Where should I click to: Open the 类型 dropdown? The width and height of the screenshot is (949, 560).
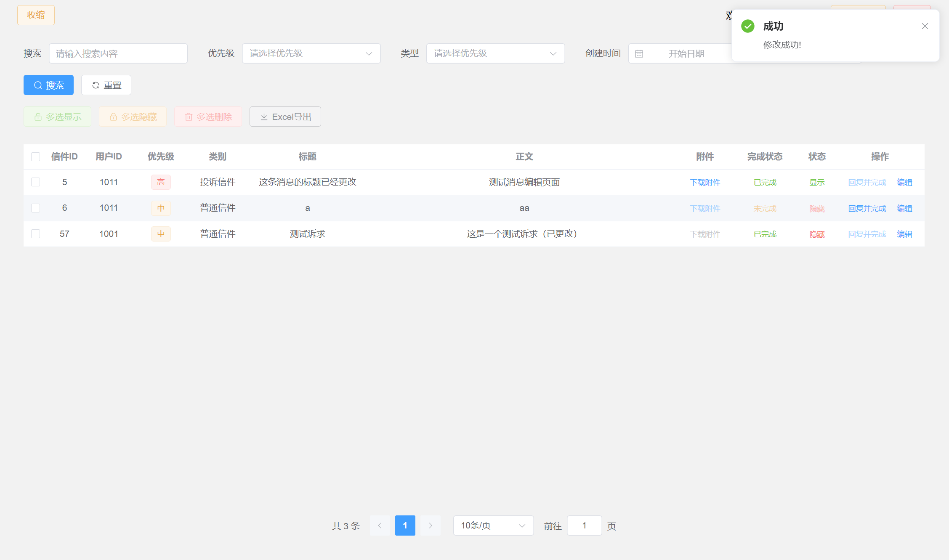(x=495, y=53)
